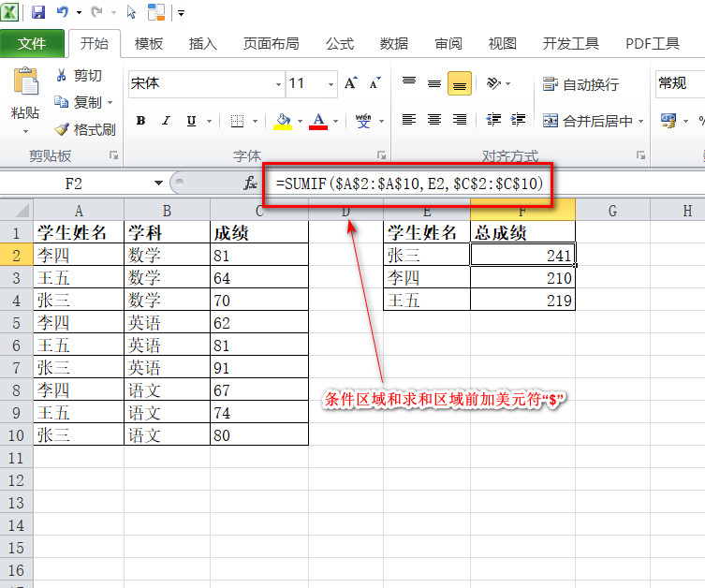Click the Undo icon
This screenshot has height=588, width=705.
[63, 12]
